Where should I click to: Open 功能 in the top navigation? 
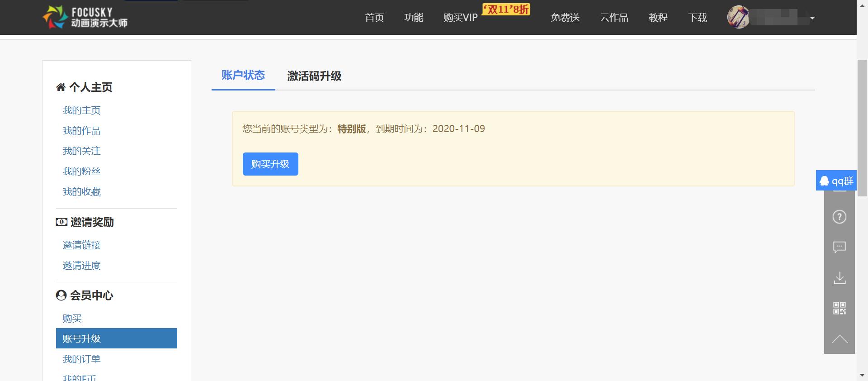click(414, 18)
